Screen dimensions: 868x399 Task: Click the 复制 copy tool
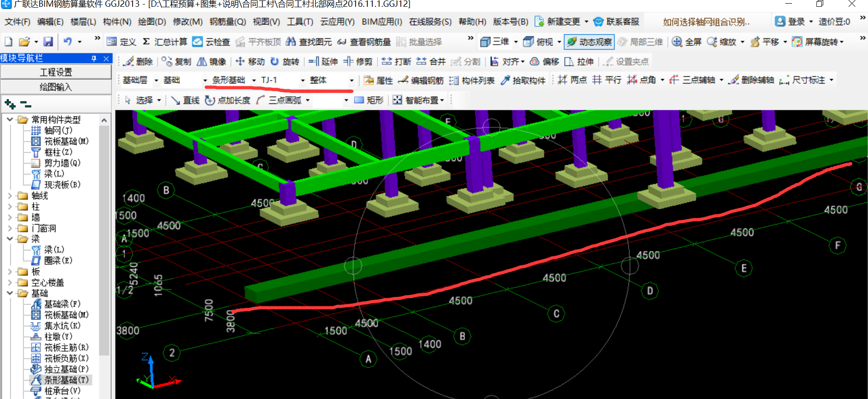coord(176,61)
